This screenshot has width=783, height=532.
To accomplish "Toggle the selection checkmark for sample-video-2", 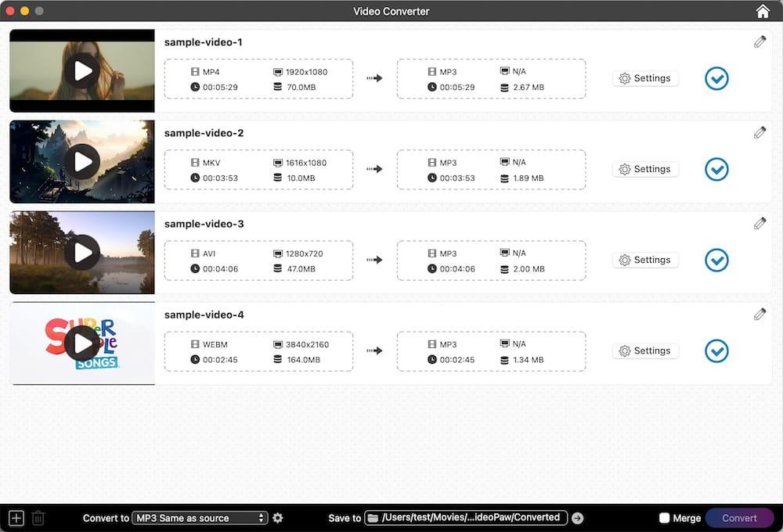I will pos(716,169).
